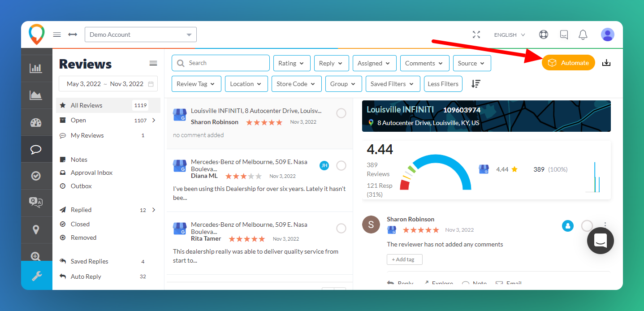The height and width of the screenshot is (311, 644).
Task: Open the Assigned filter dropdown
Action: tap(375, 63)
